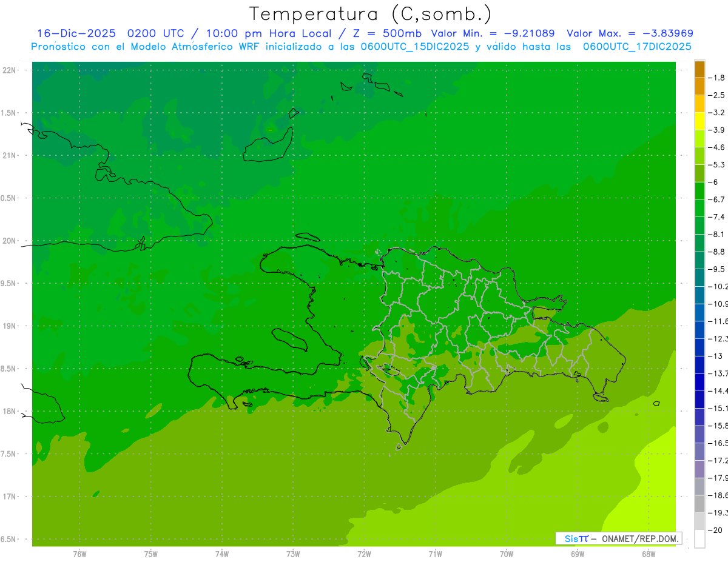Pick the gray swatch between -18.6 and -19.3
This screenshot has width=728, height=562.
[x=700, y=504]
